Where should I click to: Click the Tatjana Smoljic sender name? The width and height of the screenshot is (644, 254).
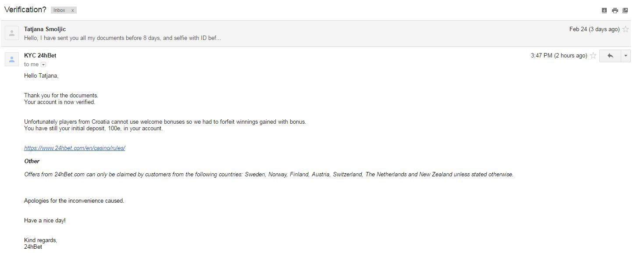45,29
